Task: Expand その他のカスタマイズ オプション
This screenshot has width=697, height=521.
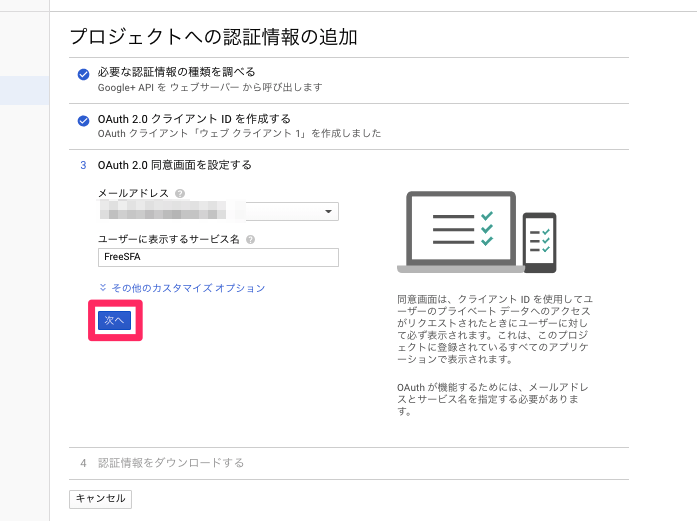Action: pos(182,288)
